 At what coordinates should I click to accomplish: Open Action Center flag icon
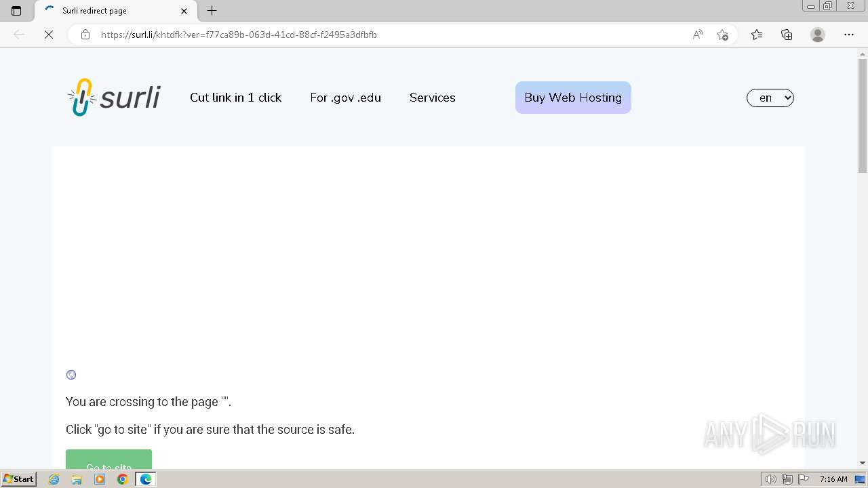804,479
